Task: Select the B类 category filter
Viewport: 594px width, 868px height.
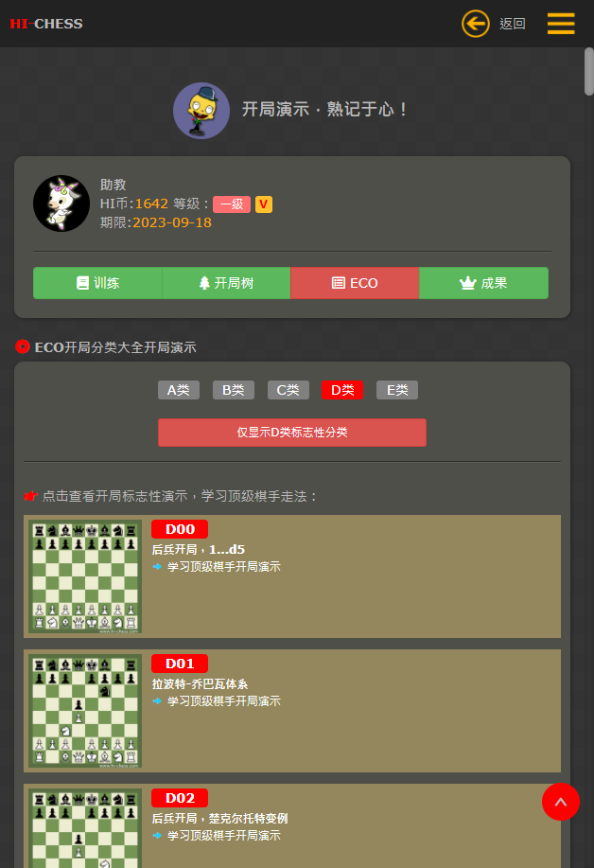Action: coord(234,390)
